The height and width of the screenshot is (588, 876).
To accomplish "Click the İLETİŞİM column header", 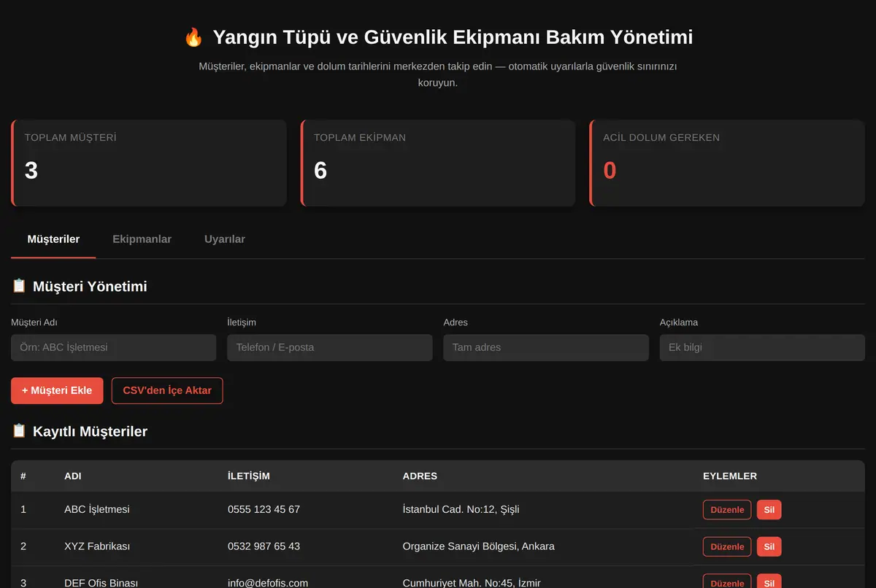I will 249,476.
